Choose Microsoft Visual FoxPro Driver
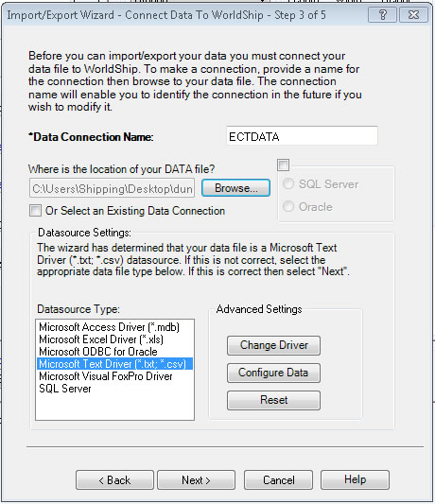 pyautogui.click(x=106, y=376)
